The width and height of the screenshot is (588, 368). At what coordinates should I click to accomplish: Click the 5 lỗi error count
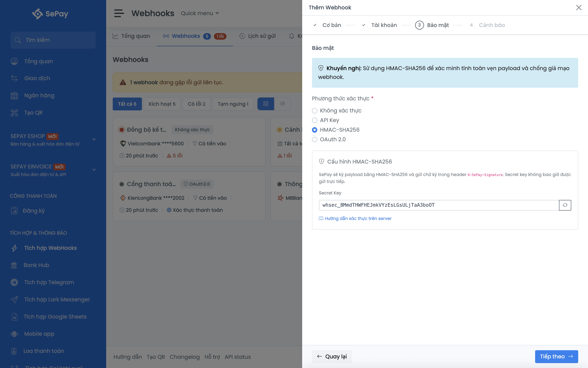175,156
